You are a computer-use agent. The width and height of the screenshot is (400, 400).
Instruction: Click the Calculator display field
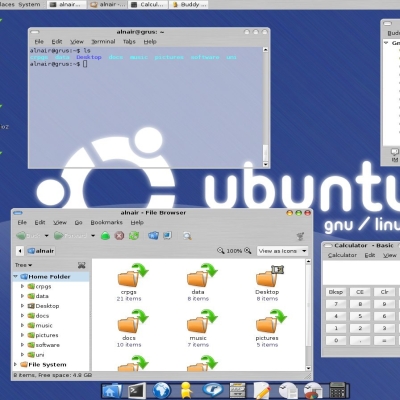(x=361, y=273)
